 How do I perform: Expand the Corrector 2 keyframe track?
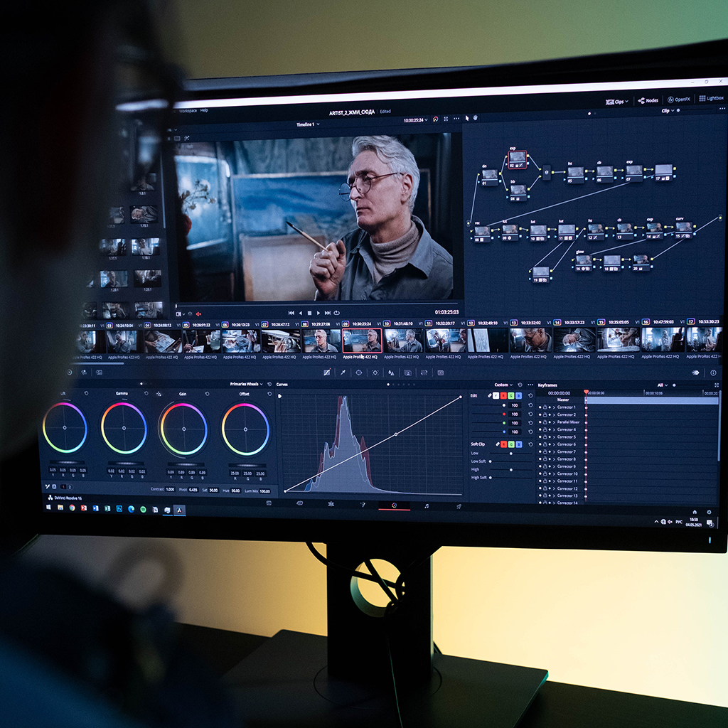554,414
